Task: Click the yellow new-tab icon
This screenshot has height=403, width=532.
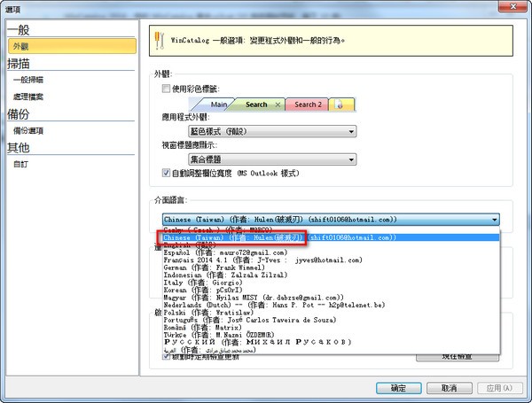Action: pos(341,105)
